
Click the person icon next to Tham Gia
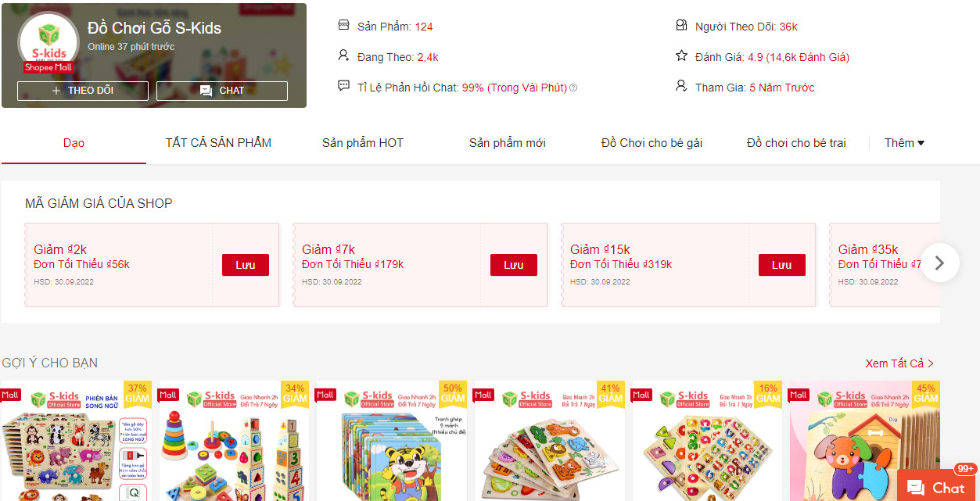click(681, 86)
